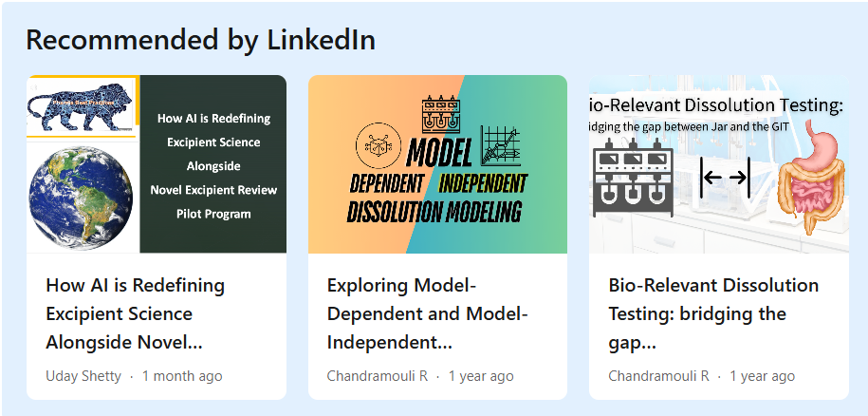The image size is (868, 416).
Task: Click the '1 month ago' timestamp
Action: pyautogui.click(x=182, y=376)
